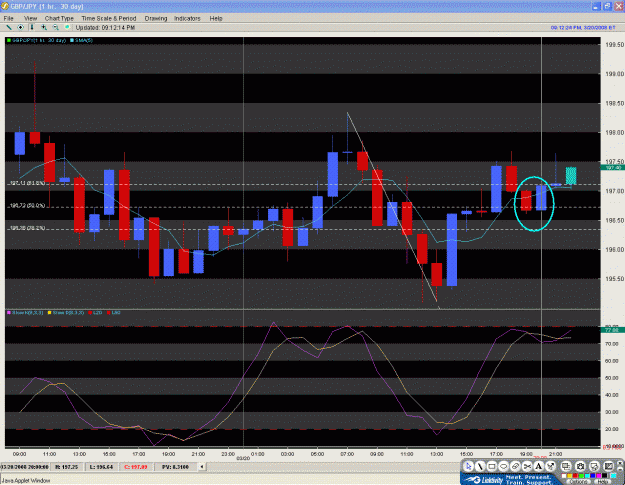
Task: Click the camera snapshot icon
Action: pos(580,466)
